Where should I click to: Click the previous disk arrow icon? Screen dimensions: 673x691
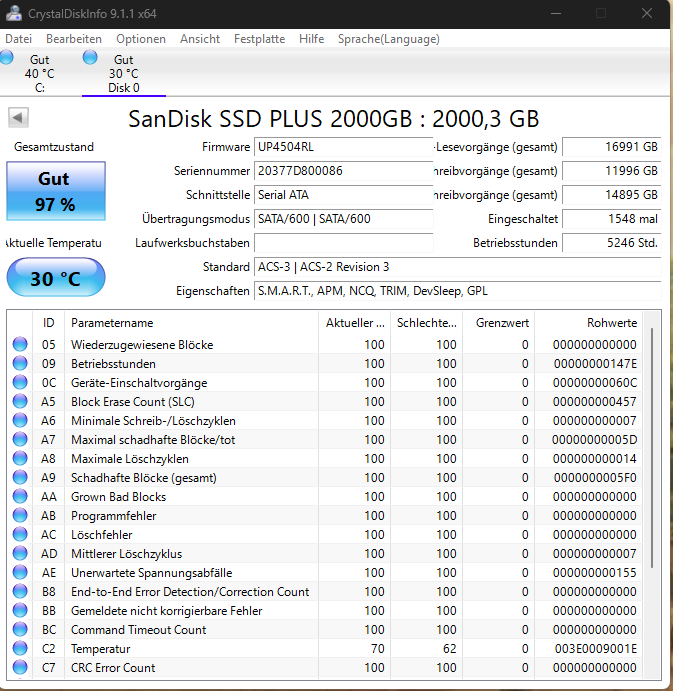(18, 118)
